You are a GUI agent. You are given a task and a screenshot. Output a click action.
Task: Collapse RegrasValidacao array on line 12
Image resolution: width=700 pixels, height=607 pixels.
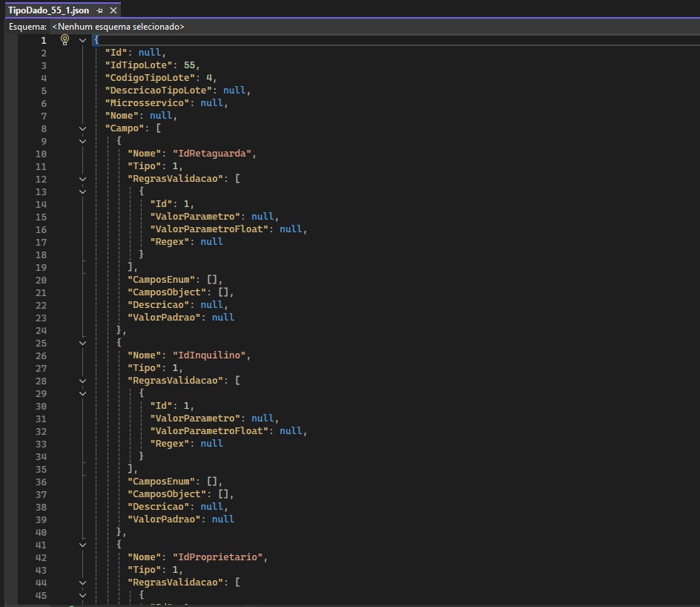coord(83,179)
